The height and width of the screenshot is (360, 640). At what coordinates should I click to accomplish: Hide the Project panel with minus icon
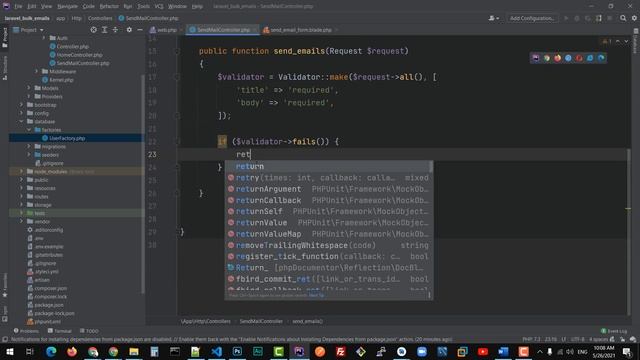(x=140, y=30)
